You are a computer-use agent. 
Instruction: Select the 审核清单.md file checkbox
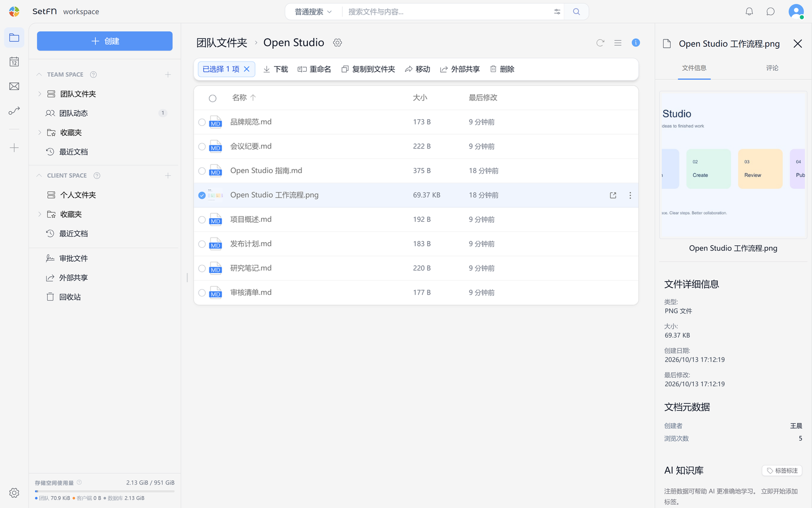202,293
